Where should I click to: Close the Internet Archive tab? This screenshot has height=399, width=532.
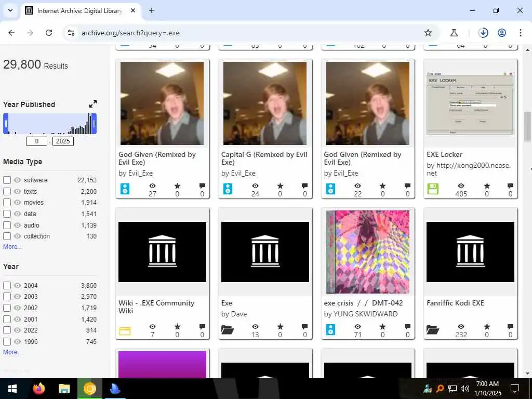coord(133,10)
